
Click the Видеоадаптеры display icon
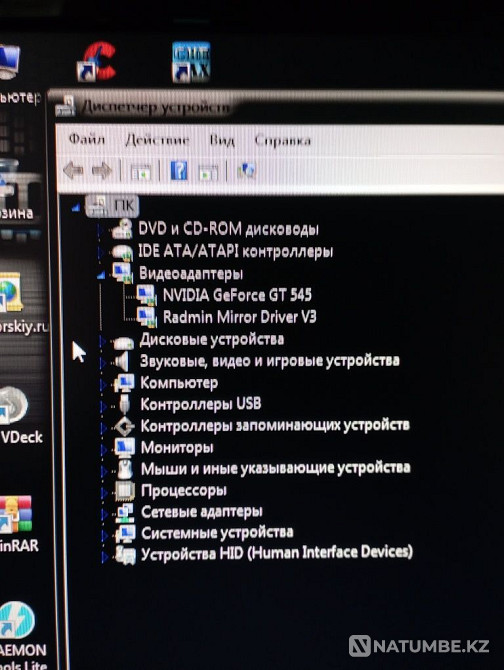[x=123, y=273]
